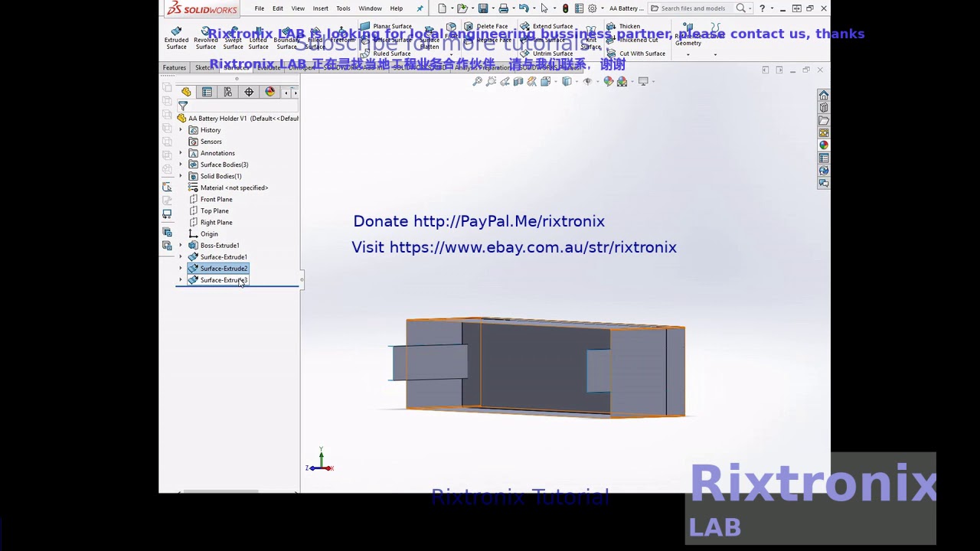Expand Surface Bodies(3)
Screen dimensions: 980x551
[x=181, y=165]
